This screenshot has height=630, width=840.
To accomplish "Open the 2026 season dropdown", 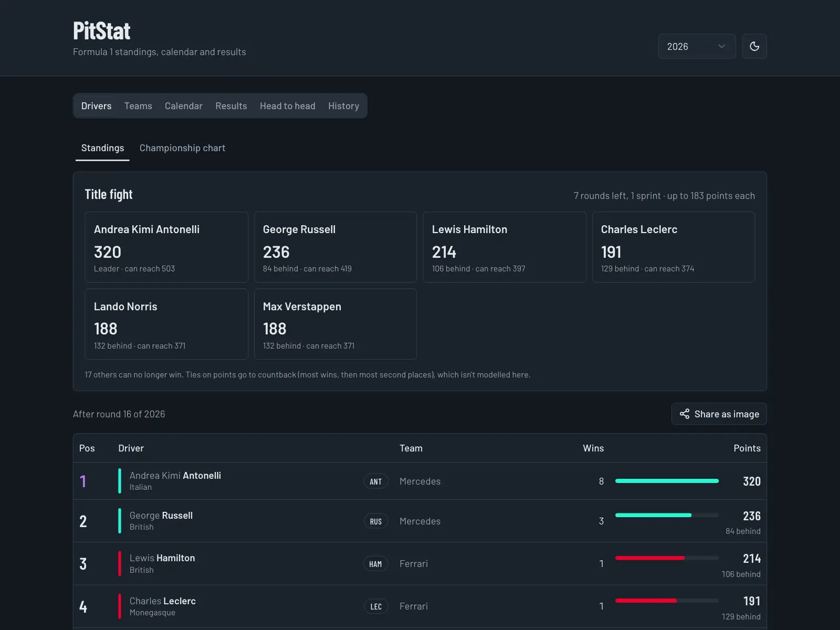I will 697,46.
